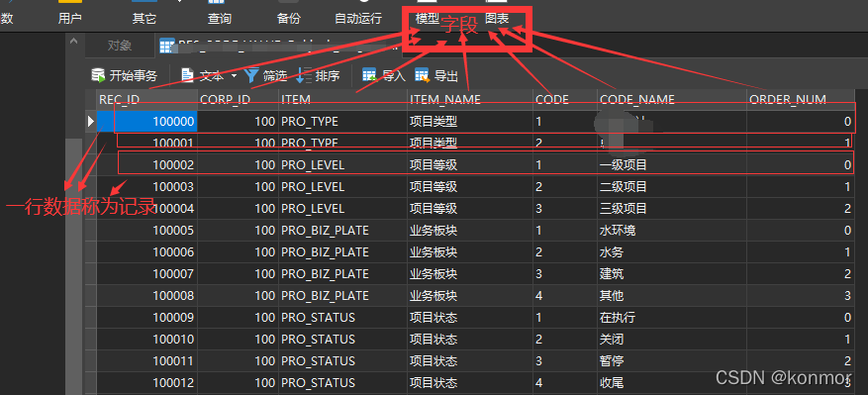
Task: Click PRO_BIZ_PLATE in row 100006
Action: click(325, 252)
